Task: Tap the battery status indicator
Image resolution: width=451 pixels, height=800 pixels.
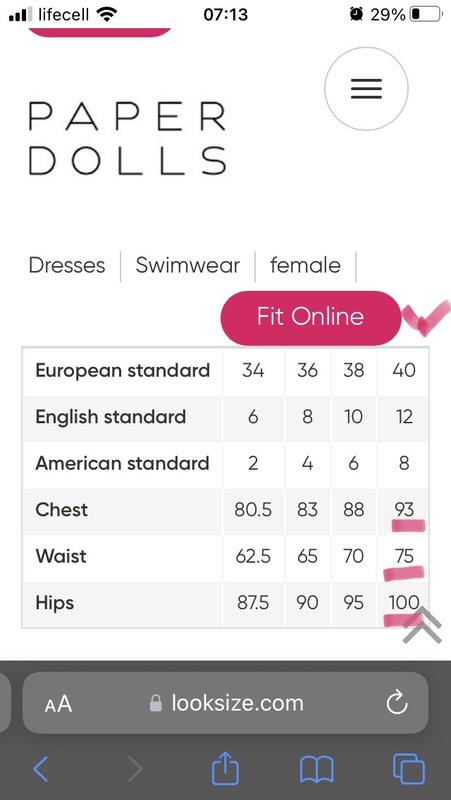Action: [426, 14]
